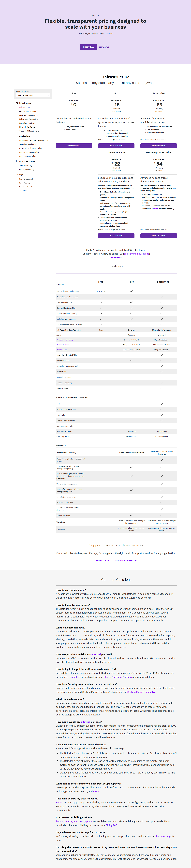Select Log Management in the sidebar

26,179
